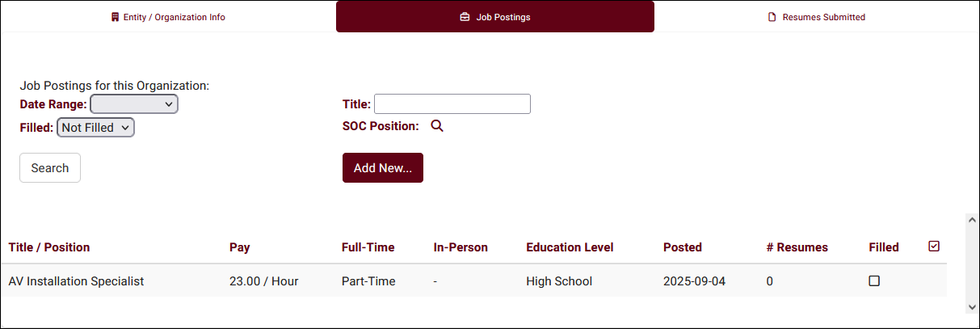Click the Add New... button
Screen dimensions: 980x329
pos(383,168)
